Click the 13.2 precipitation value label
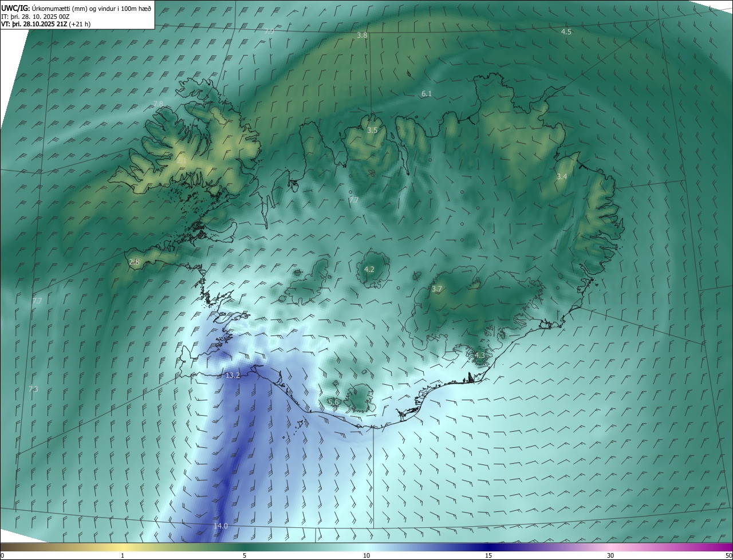 pos(232,375)
